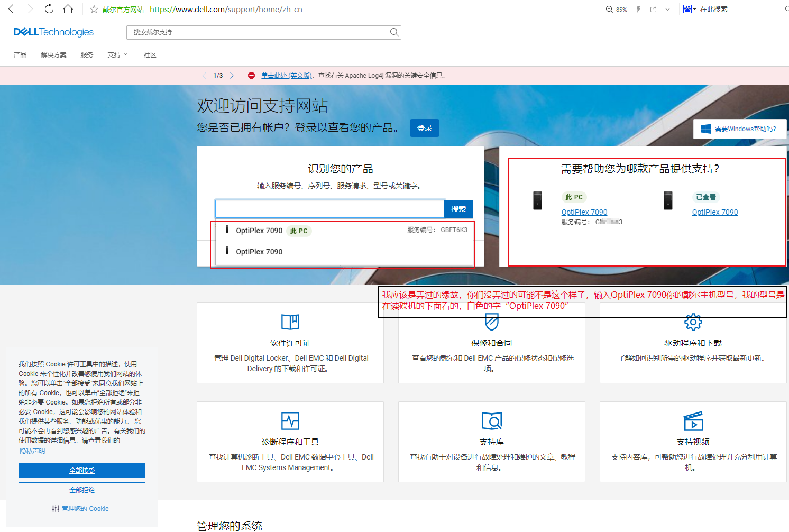This screenshot has height=532, width=789.
Task: Click the 已查看 badge
Action: (x=706, y=197)
